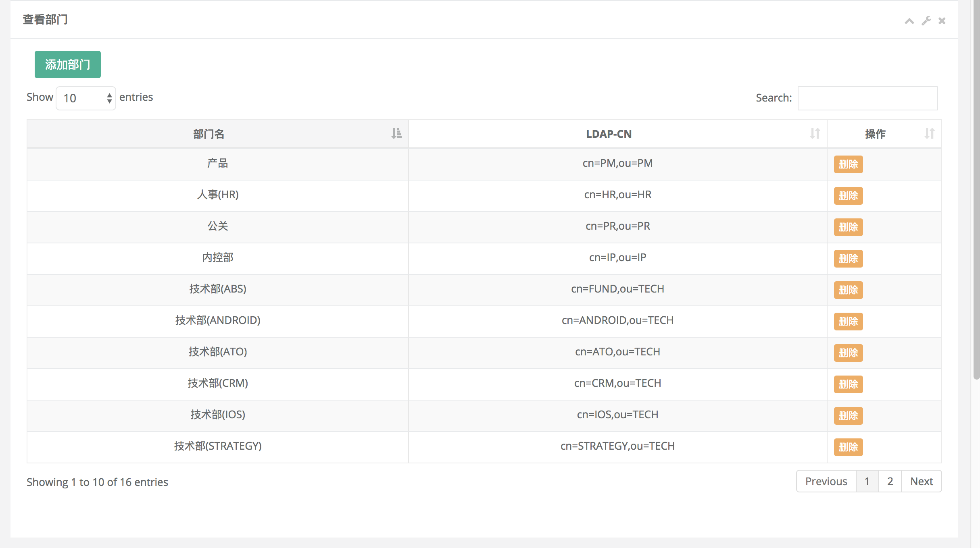The image size is (980, 548).
Task: Close the 查看部门 panel
Action: 942,21
